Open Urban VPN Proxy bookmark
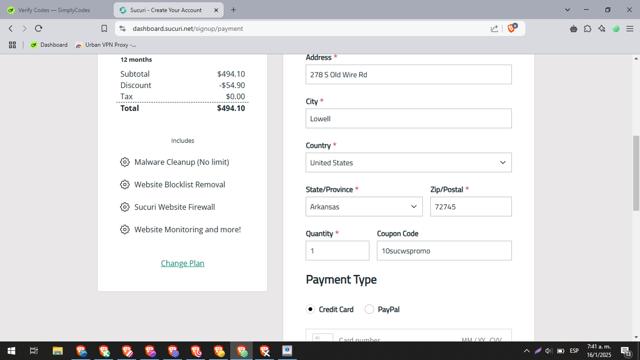Viewport: 640px width, 360px height. coord(106,45)
